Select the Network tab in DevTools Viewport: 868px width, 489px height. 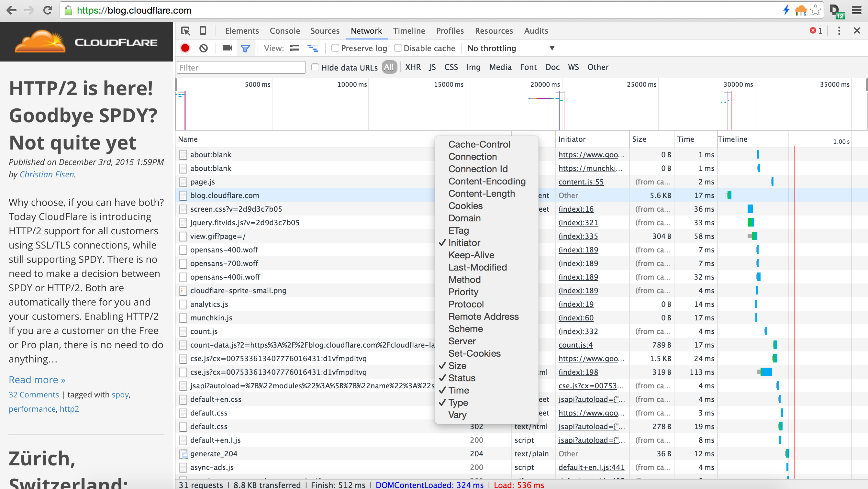pos(365,30)
